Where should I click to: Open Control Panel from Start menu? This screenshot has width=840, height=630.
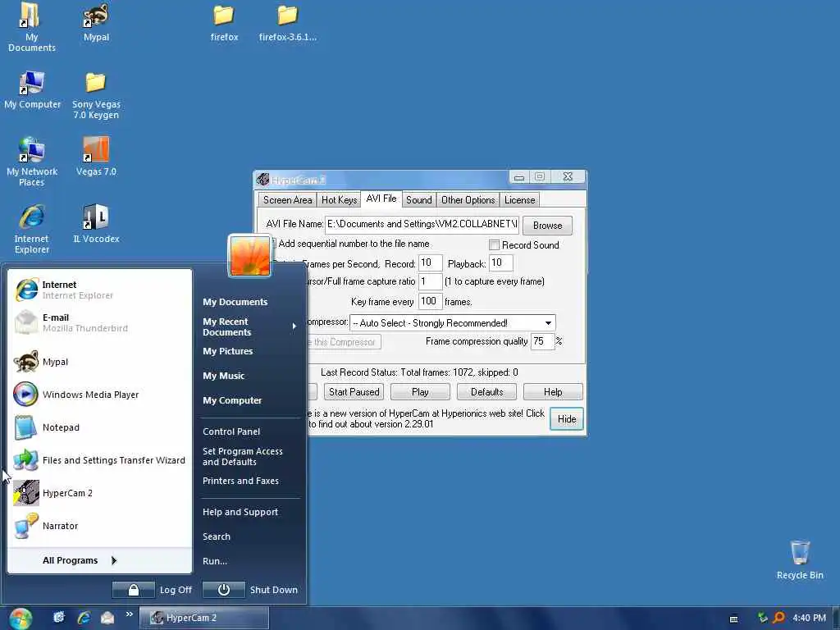(231, 431)
